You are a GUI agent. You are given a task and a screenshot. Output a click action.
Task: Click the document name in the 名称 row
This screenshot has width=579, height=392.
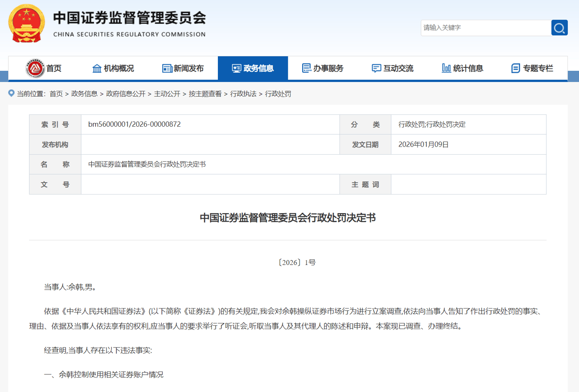(147, 164)
